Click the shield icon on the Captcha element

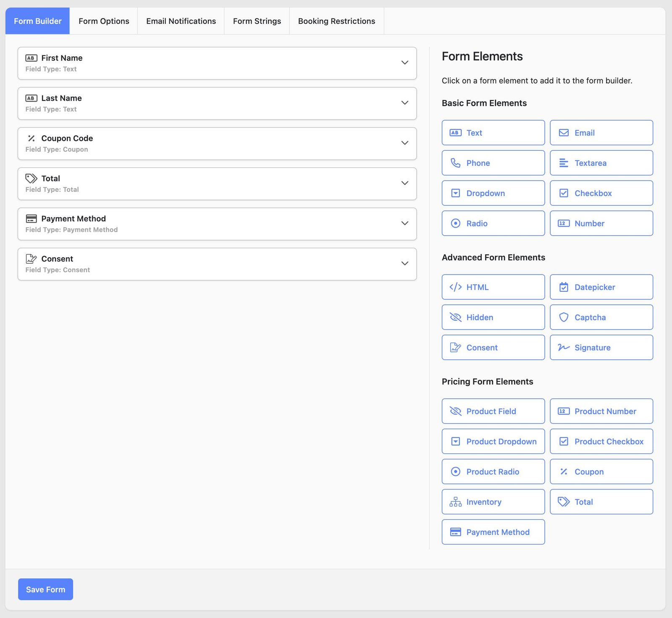click(x=564, y=317)
